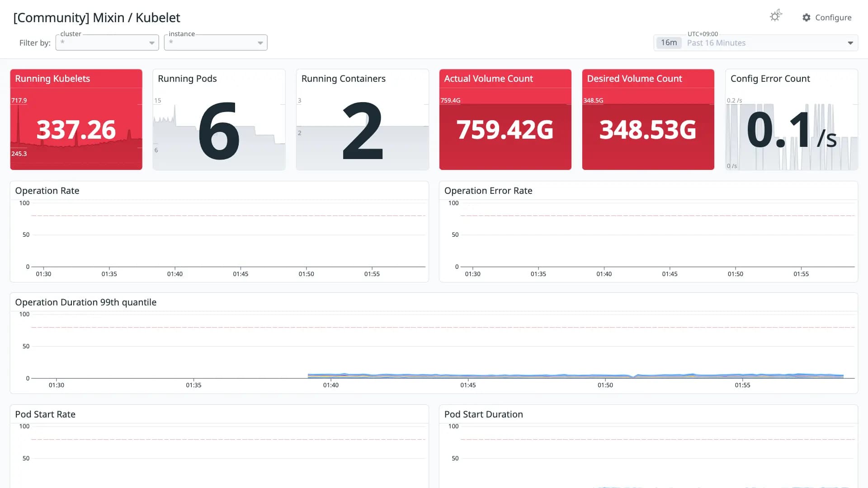Click the 01:50 marker on Operation Rate chart

[306, 274]
